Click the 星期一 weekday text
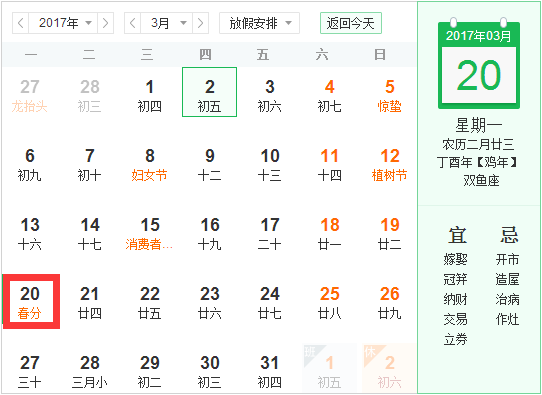Screen dimensions: 542x395 click(x=479, y=125)
